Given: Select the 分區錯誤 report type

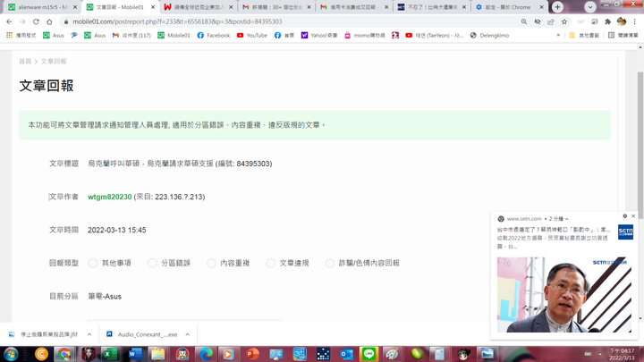Looking at the screenshot, I should point(152,263).
